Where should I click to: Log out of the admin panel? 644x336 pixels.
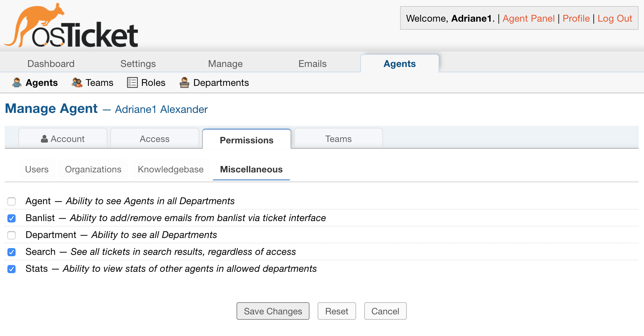click(x=615, y=19)
